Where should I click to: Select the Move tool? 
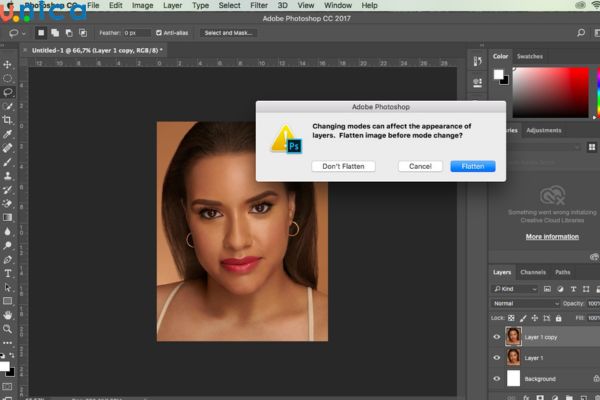point(8,65)
